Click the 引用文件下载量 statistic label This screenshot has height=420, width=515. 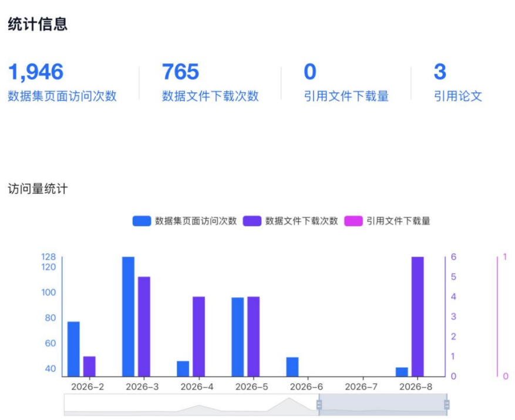[x=346, y=96]
